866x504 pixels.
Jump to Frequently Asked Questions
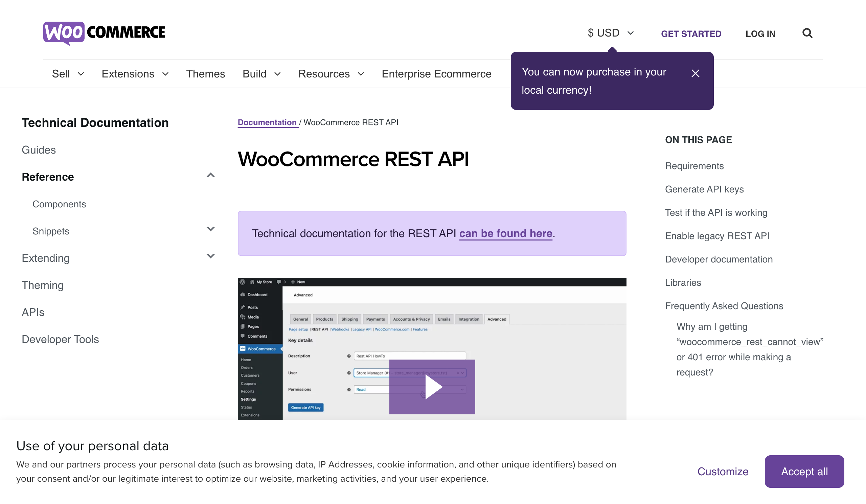coord(724,306)
